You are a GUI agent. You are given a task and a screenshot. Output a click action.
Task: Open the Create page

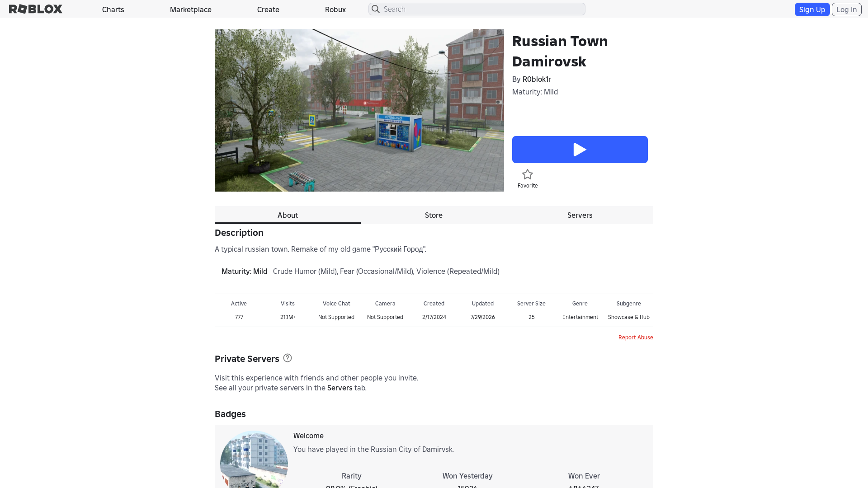coord(268,9)
